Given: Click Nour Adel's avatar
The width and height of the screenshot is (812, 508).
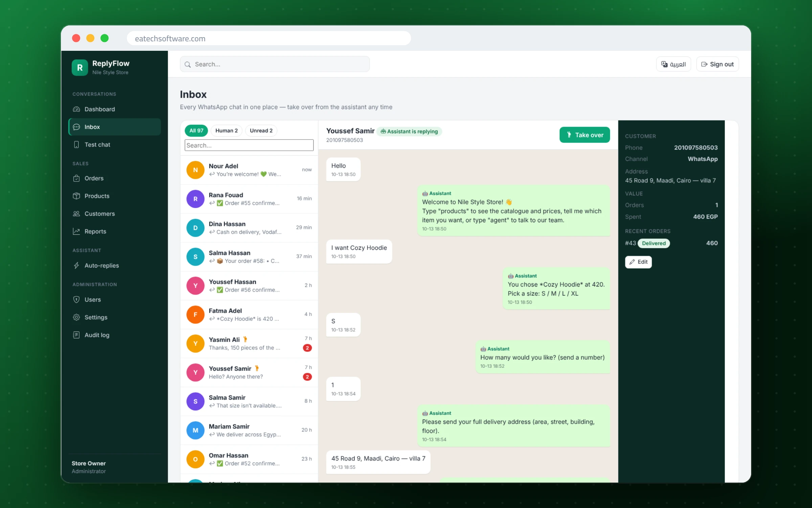Looking at the screenshot, I should [x=195, y=170].
